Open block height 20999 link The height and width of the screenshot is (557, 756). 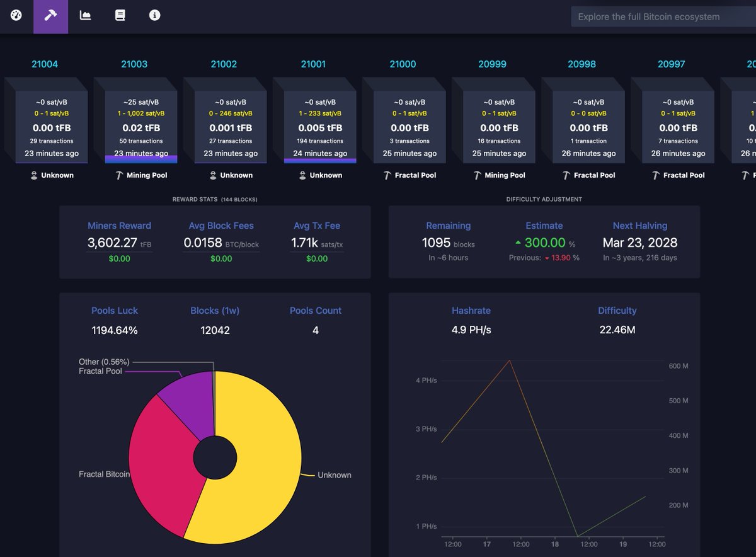coord(492,64)
